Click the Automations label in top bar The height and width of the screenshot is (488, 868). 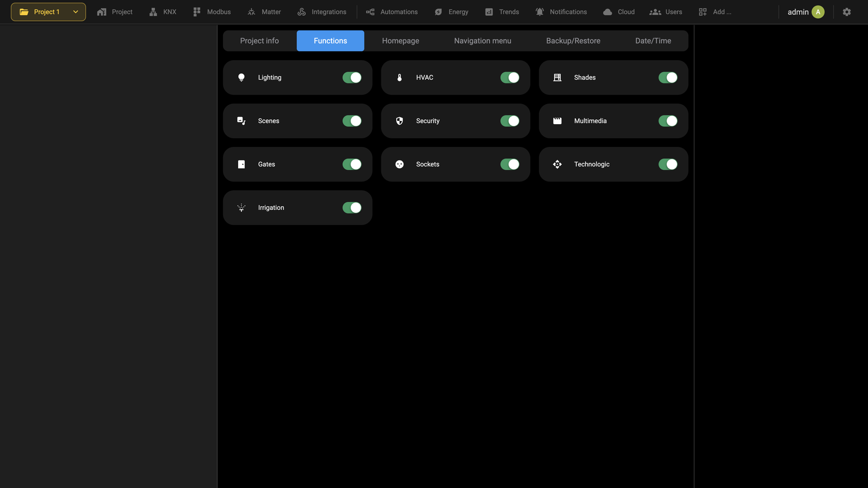[x=399, y=12]
